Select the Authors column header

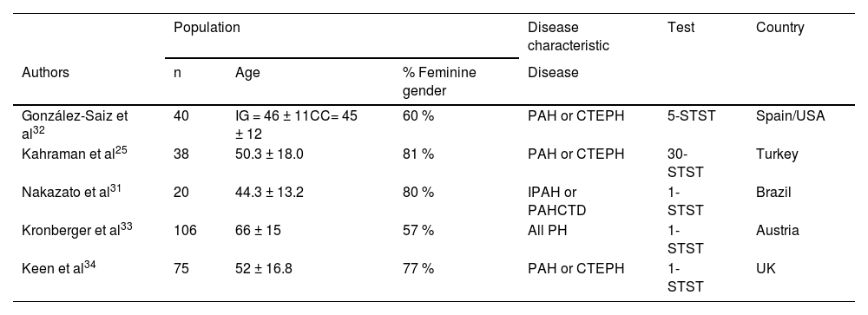(45, 73)
